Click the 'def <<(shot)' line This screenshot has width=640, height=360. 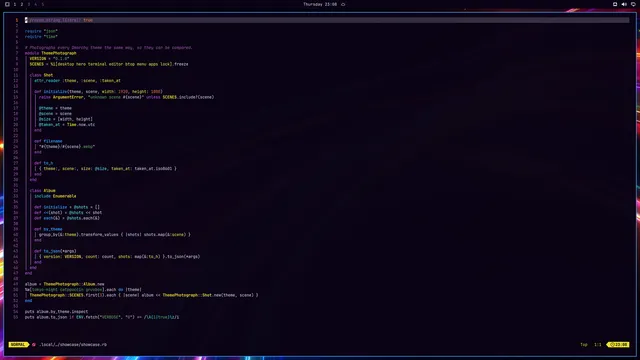tap(68, 213)
